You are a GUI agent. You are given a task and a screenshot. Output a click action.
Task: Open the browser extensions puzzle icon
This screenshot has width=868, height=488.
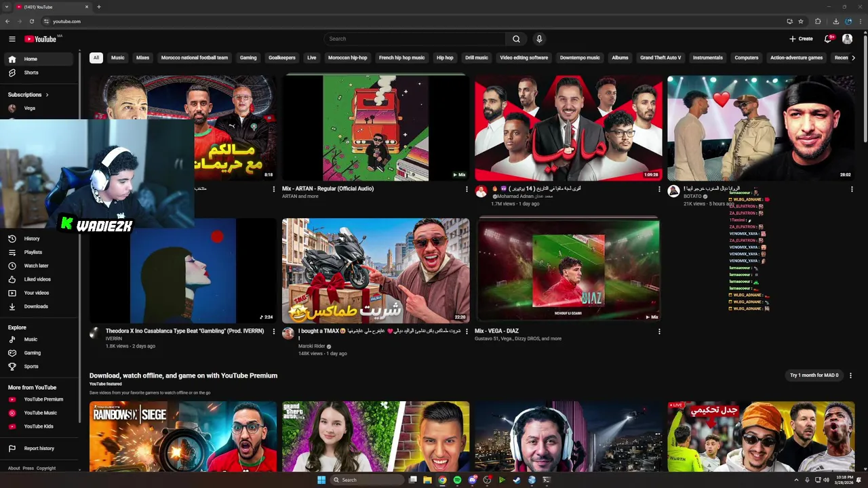coord(818,21)
